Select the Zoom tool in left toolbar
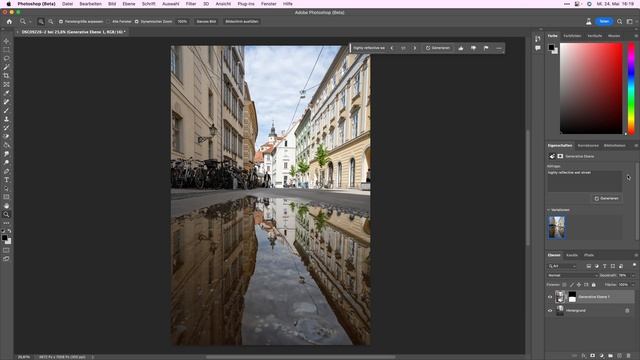640x360 pixels. [6, 214]
